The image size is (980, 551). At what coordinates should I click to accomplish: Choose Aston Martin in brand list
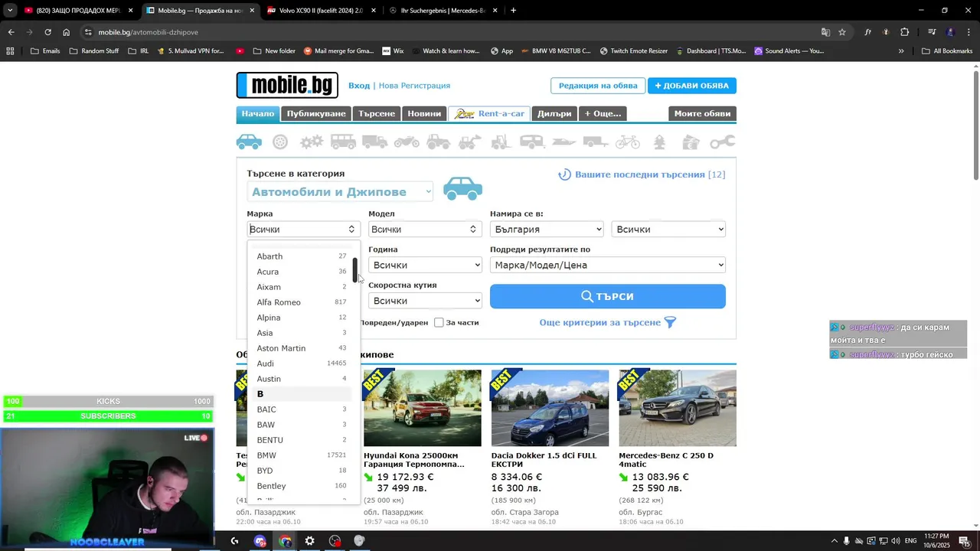(302, 348)
